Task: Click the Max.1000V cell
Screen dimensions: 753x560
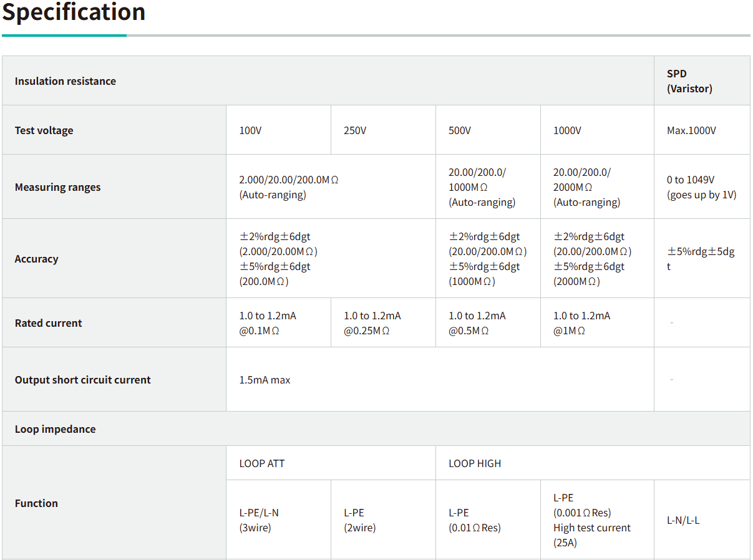Action: coord(691,130)
